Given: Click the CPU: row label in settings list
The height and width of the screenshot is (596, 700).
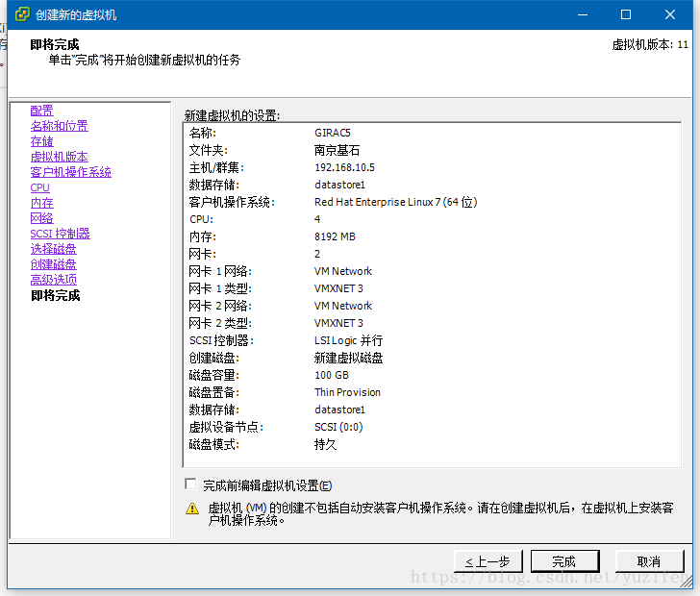Looking at the screenshot, I should 201,219.
